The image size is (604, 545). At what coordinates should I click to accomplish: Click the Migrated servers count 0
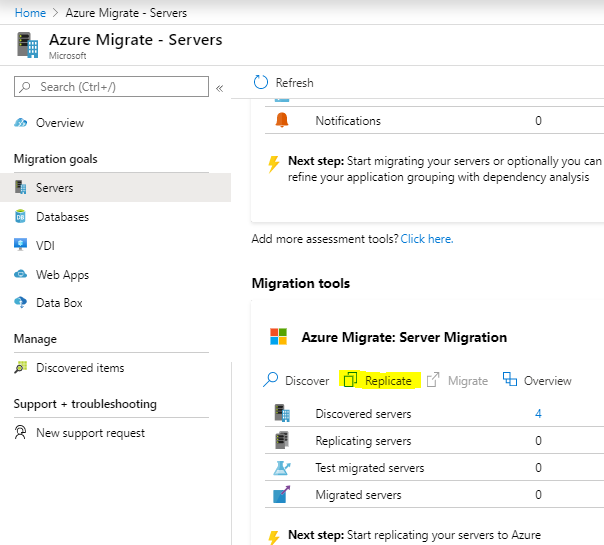click(538, 495)
